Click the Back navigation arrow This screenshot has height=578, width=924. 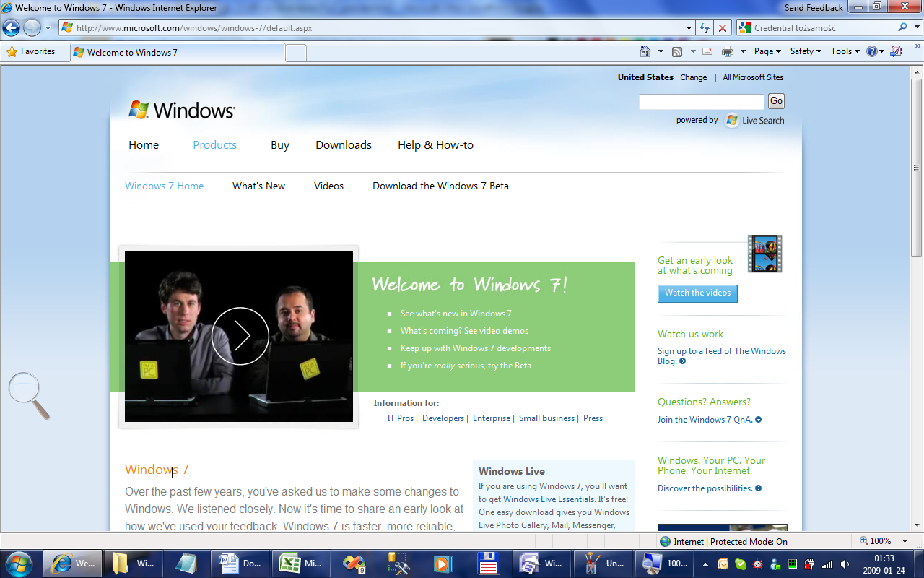pyautogui.click(x=12, y=28)
